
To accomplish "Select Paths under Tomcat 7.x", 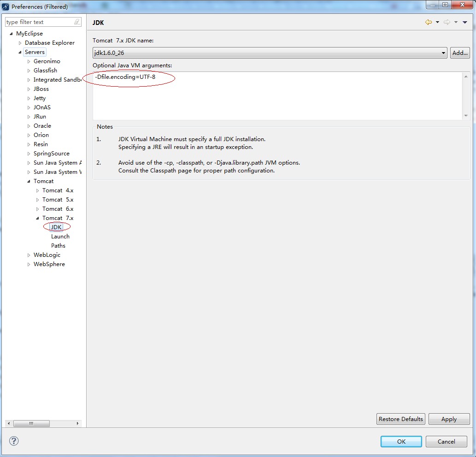I will (x=58, y=245).
